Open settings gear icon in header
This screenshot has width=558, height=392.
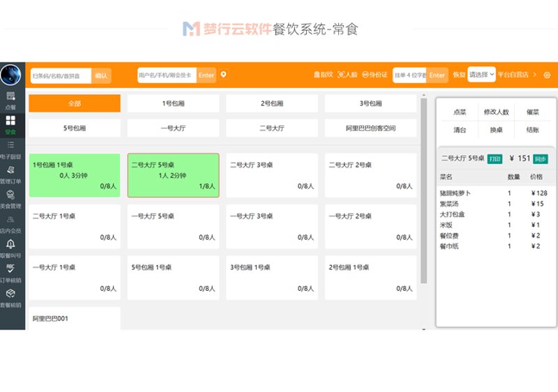548,75
